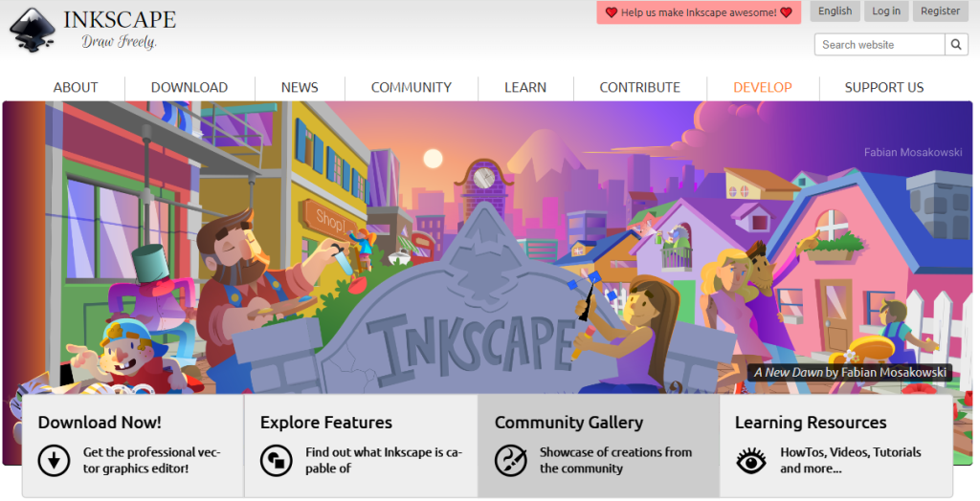The width and height of the screenshot is (980, 501).
Task: Click the Explore Features heading
Action: (x=326, y=423)
